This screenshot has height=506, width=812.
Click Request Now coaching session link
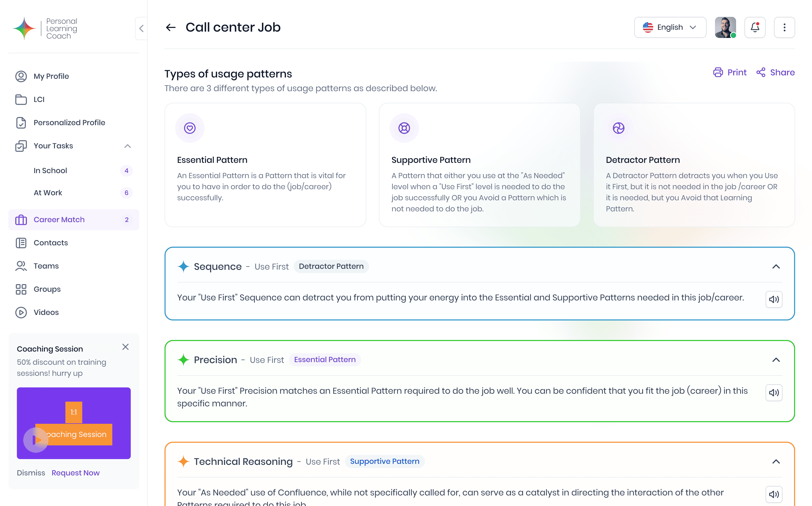(x=75, y=473)
